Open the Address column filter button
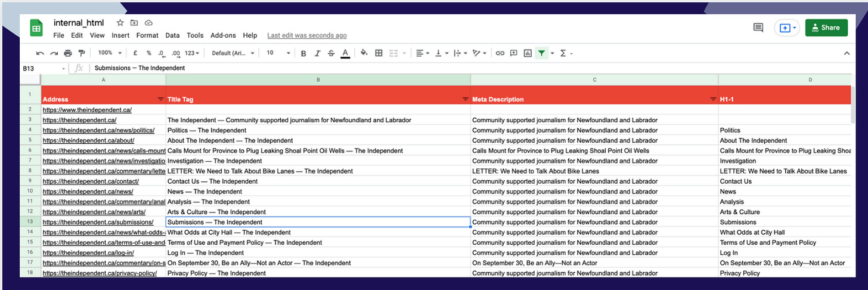 click(x=160, y=99)
